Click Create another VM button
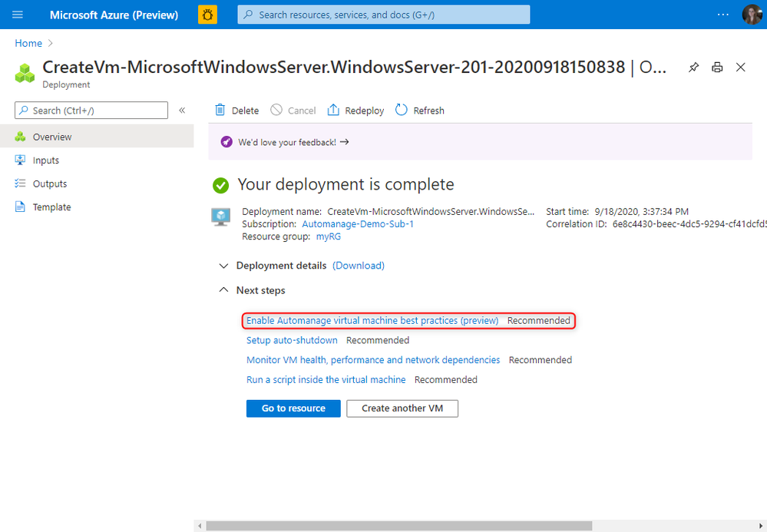The width and height of the screenshot is (767, 532). click(x=402, y=408)
